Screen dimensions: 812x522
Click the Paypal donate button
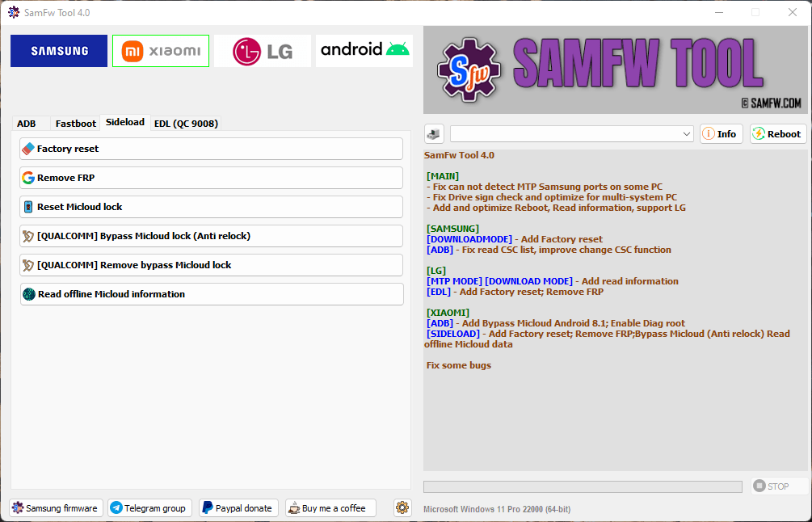tap(238, 508)
